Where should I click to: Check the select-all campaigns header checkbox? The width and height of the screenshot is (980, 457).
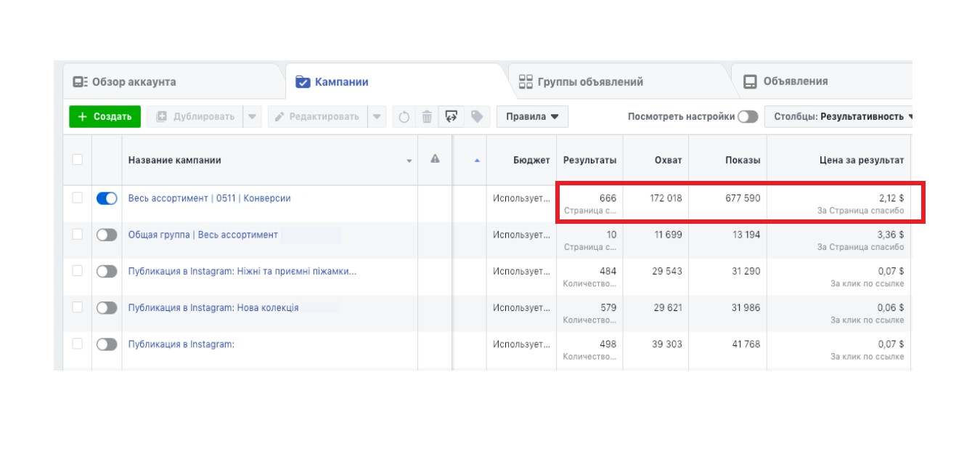(x=77, y=160)
